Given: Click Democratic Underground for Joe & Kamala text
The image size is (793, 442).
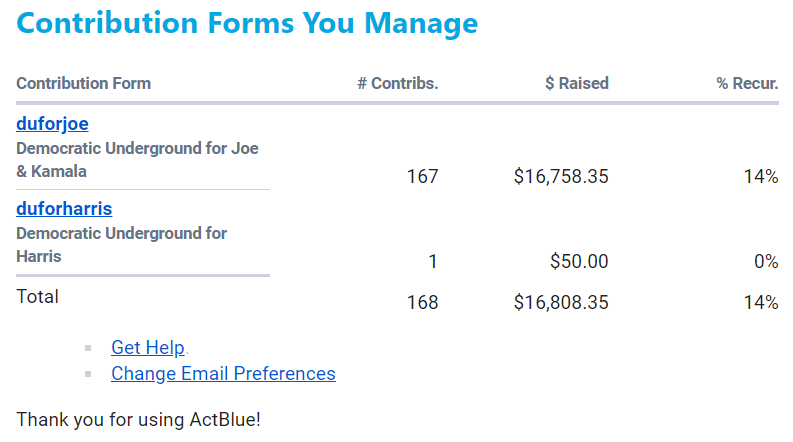Looking at the screenshot, I should 137,160.
